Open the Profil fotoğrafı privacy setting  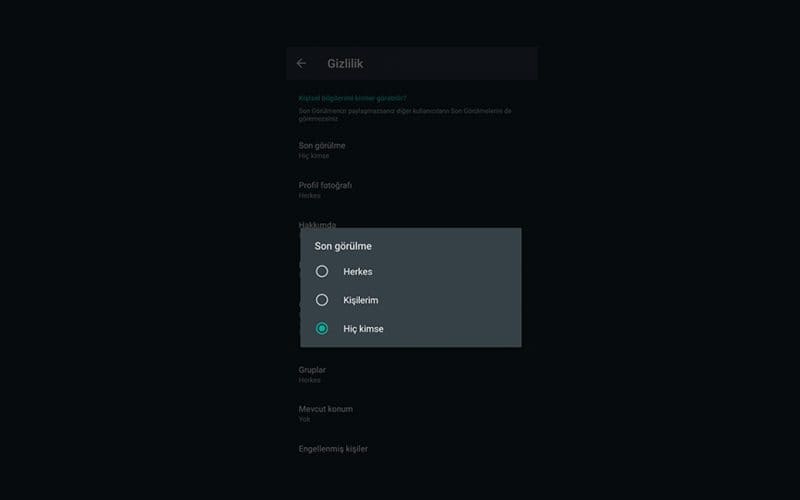[325, 185]
